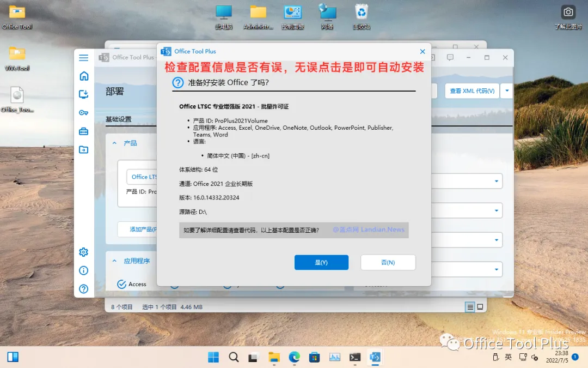
Task: Open Task View on the taskbar
Action: point(253,357)
